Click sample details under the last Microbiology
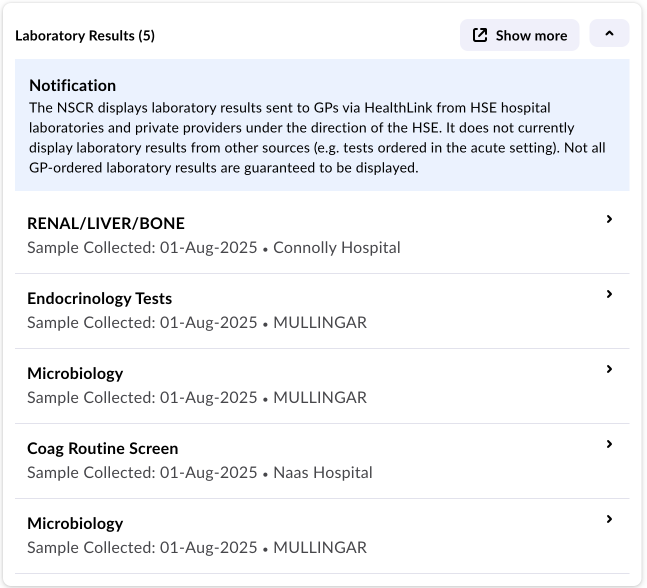 [x=196, y=547]
